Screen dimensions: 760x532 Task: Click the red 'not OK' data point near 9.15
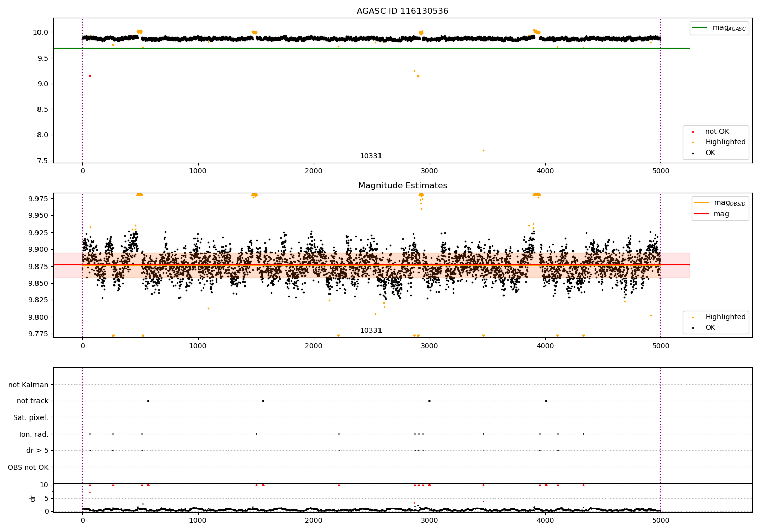(90, 75)
